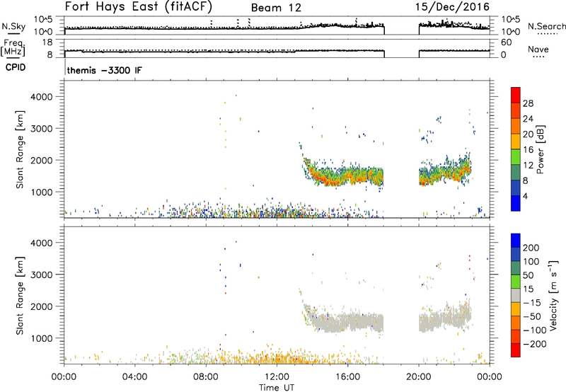The height and width of the screenshot is (392, 566).
Task: Click 'Slant Range [km]' label of velocity panel
Action: [x=20, y=296]
